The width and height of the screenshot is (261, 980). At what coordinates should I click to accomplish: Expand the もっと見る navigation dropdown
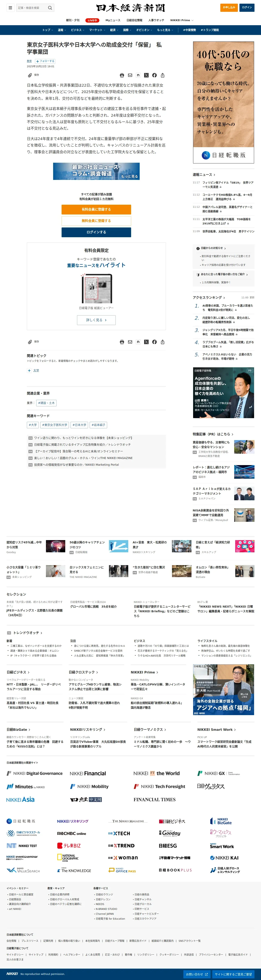(165, 30)
